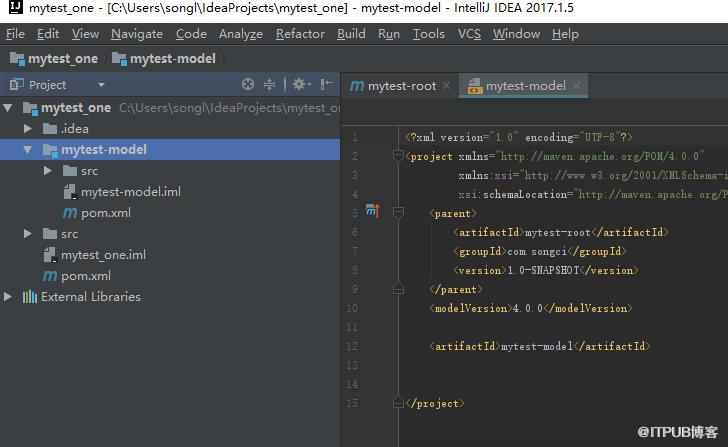This screenshot has height=447, width=728.
Task: Expand src folder inside mytest-model
Action: [47, 171]
